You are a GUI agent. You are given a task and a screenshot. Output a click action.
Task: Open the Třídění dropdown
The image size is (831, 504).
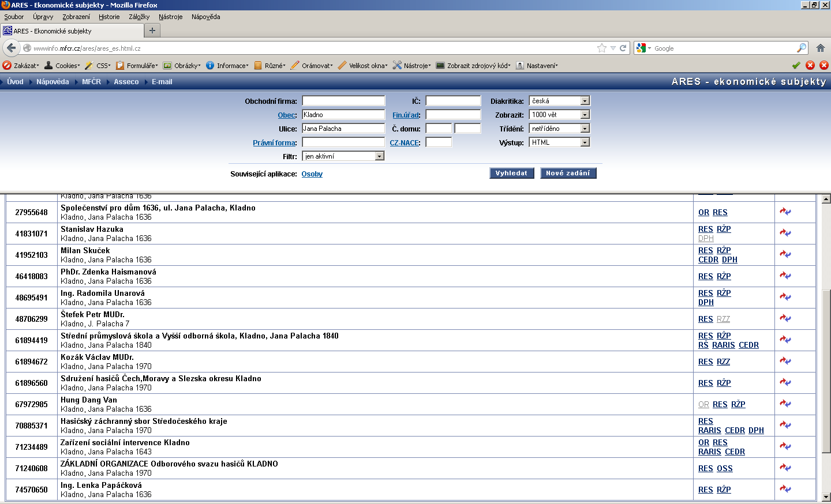tap(559, 129)
